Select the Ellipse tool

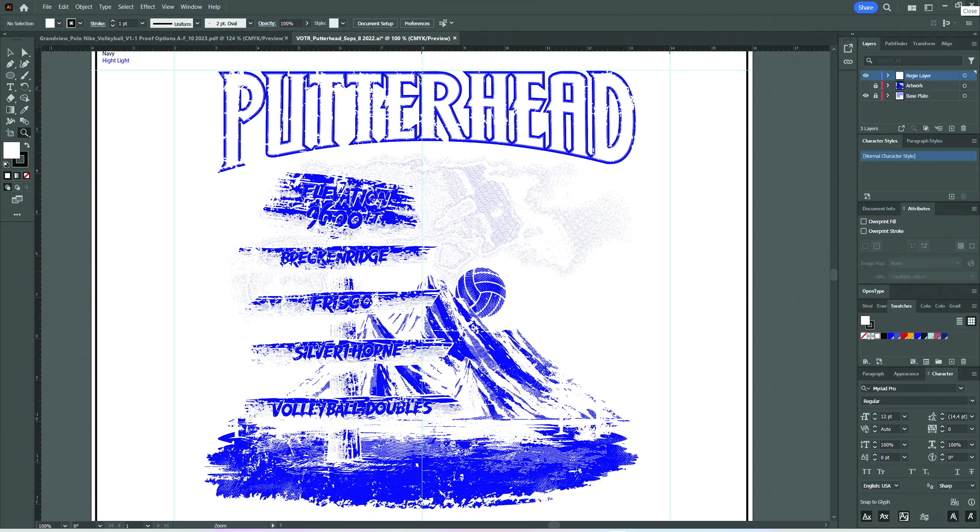coord(10,75)
